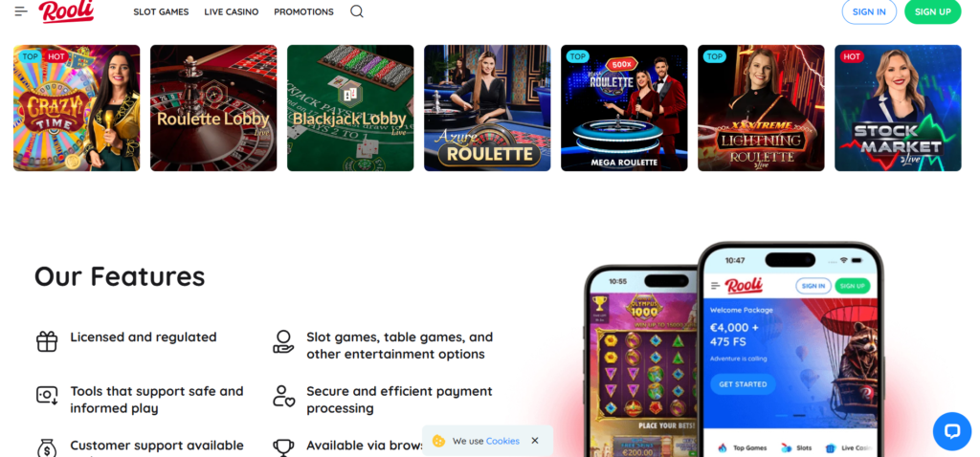The image size is (980, 457).
Task: Click the Sign In button
Action: point(869,11)
